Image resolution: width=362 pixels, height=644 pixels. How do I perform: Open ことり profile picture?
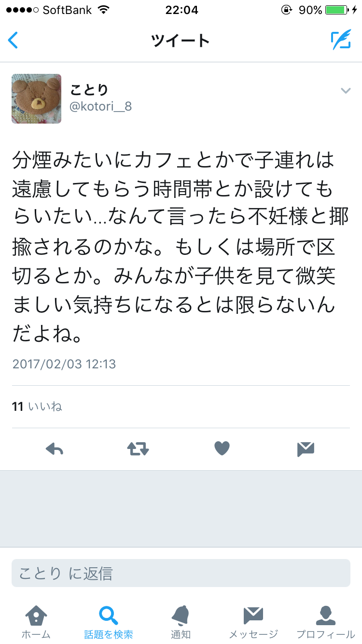tap(36, 98)
